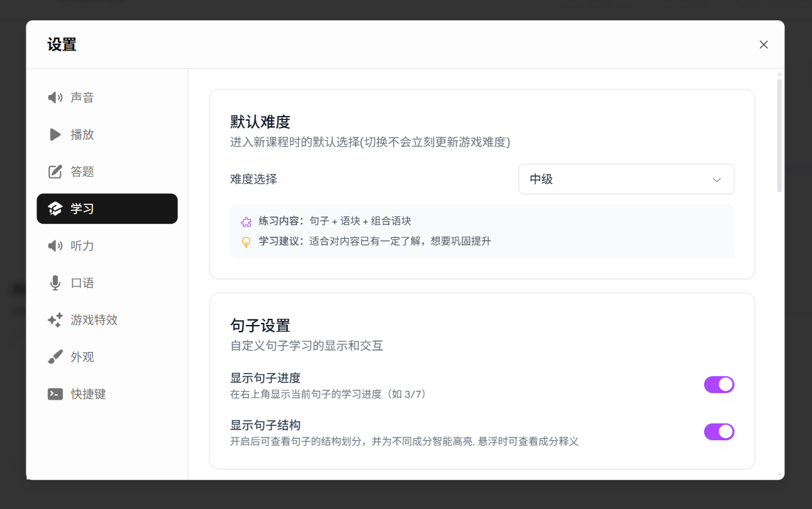Image resolution: width=812 pixels, height=509 pixels.
Task: Click the sparkles icon for 游戏特效
Action: point(55,320)
